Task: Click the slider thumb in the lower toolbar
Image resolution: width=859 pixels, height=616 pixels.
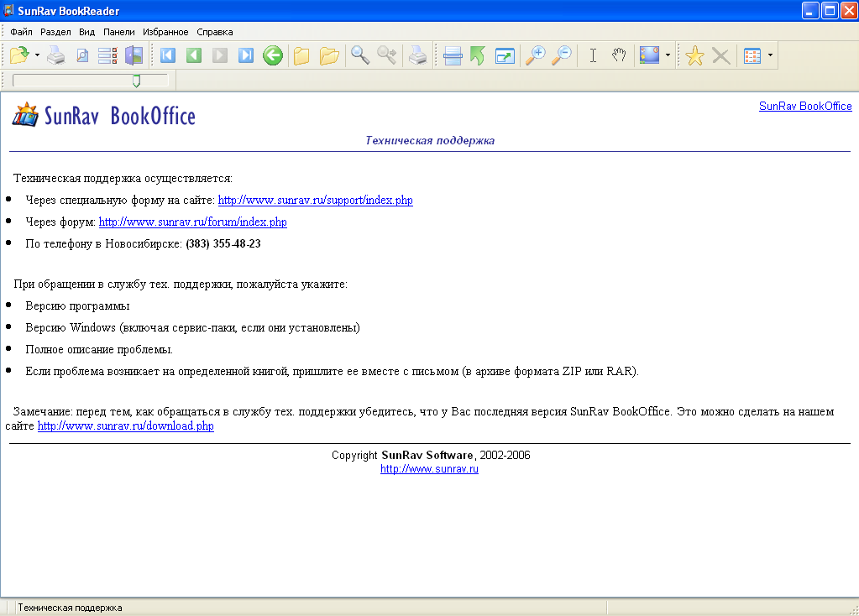Action: click(x=136, y=81)
